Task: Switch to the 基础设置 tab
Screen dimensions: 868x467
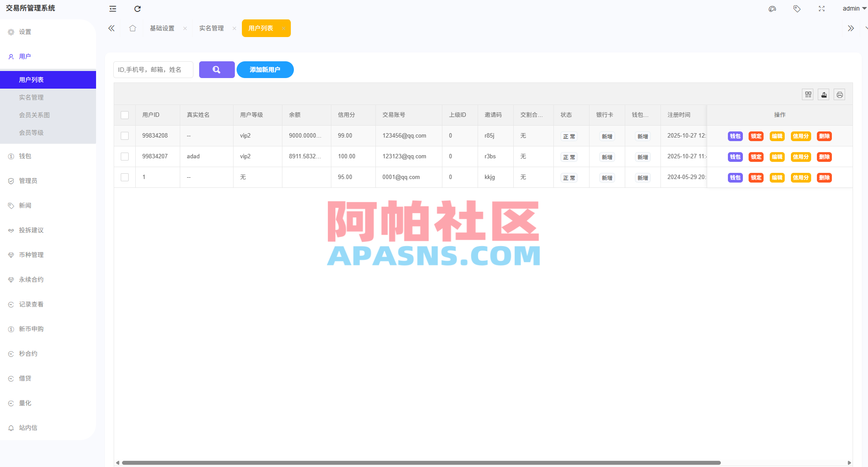Action: 161,28
